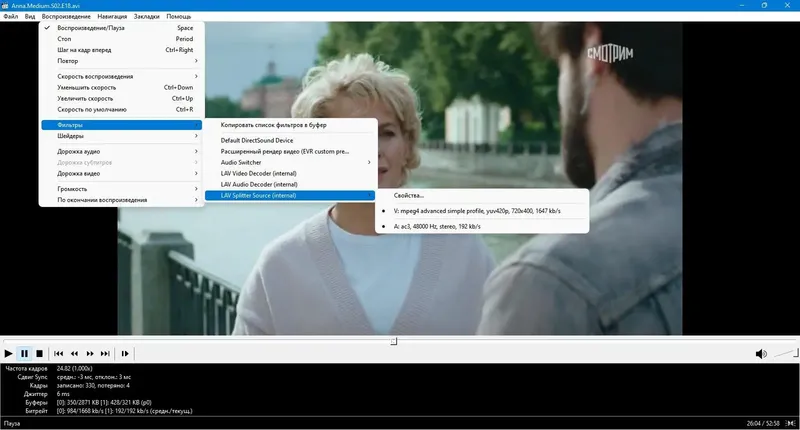Screen dimensions: 800x430
Task: Select the V: mpeg4 video stream
Action: tap(482, 211)
